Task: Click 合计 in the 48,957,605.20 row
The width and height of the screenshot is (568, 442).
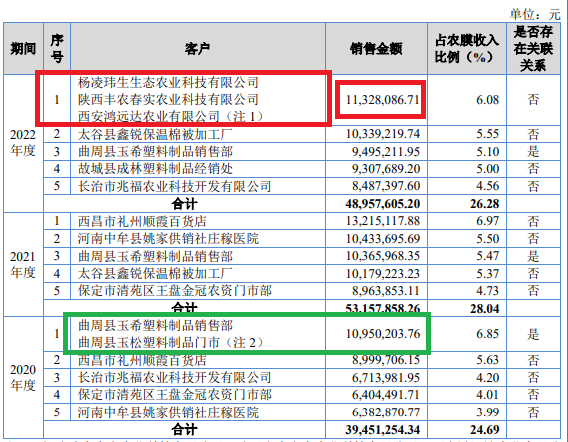Action: [x=184, y=204]
